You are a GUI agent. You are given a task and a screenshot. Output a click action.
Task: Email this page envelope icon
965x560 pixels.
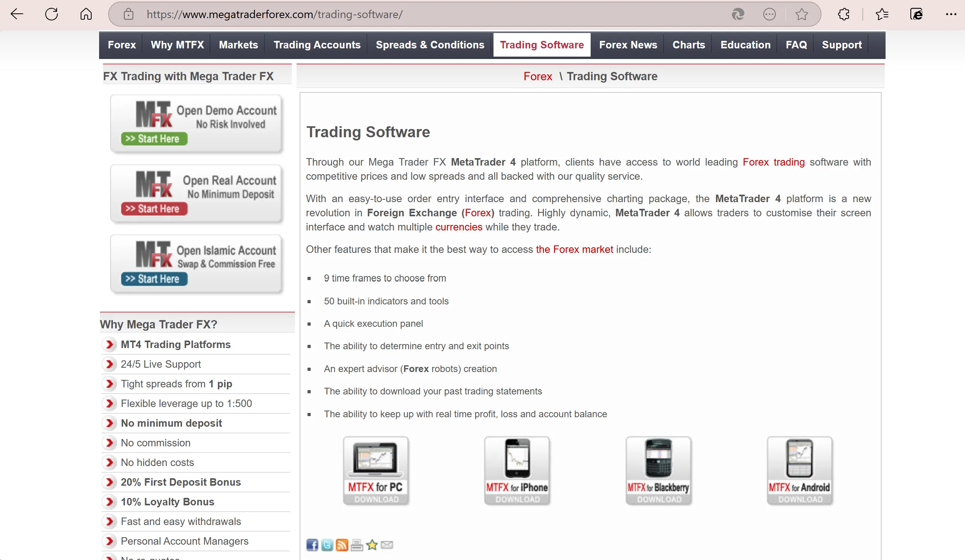[x=387, y=545]
